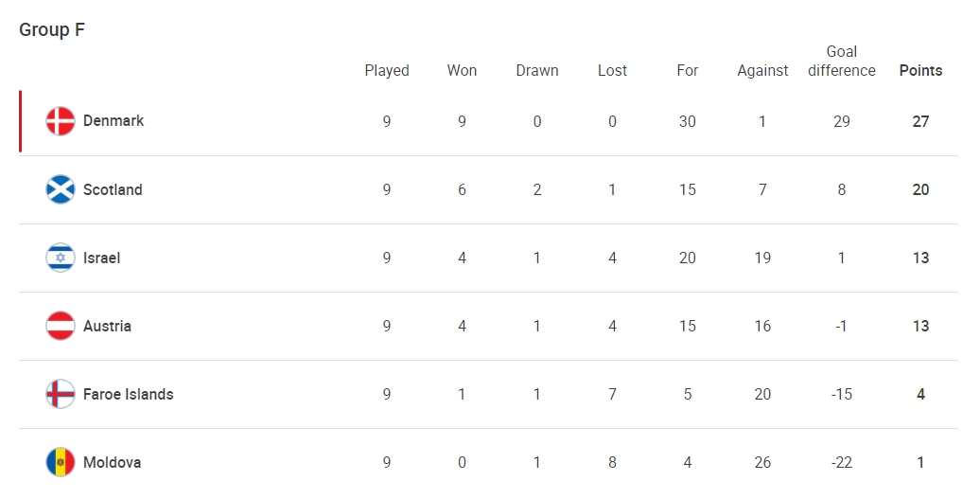Open the Moldova team name

(x=113, y=462)
